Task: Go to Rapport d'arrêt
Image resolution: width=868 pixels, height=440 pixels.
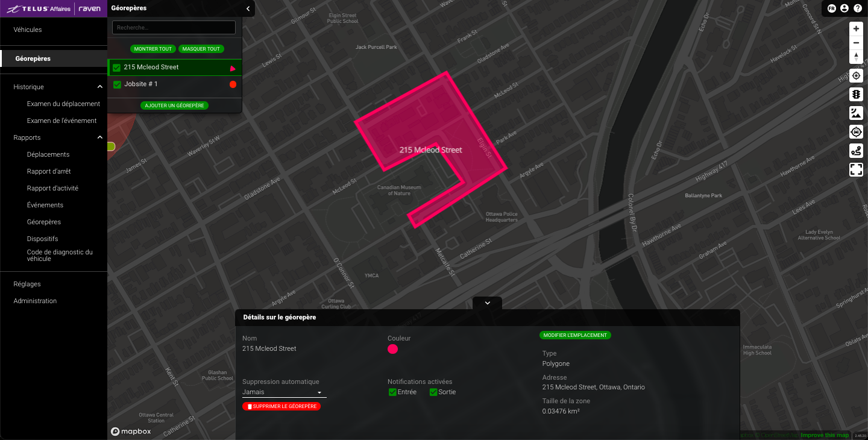Action: point(49,171)
